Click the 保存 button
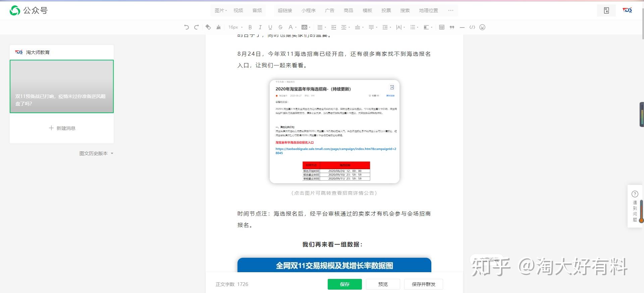This screenshot has height=293, width=644. pos(344,284)
